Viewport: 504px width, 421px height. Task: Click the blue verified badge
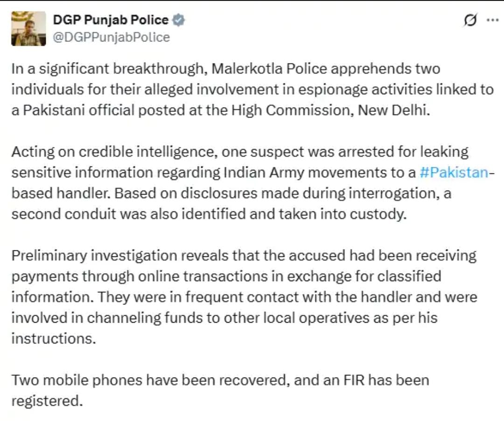178,20
